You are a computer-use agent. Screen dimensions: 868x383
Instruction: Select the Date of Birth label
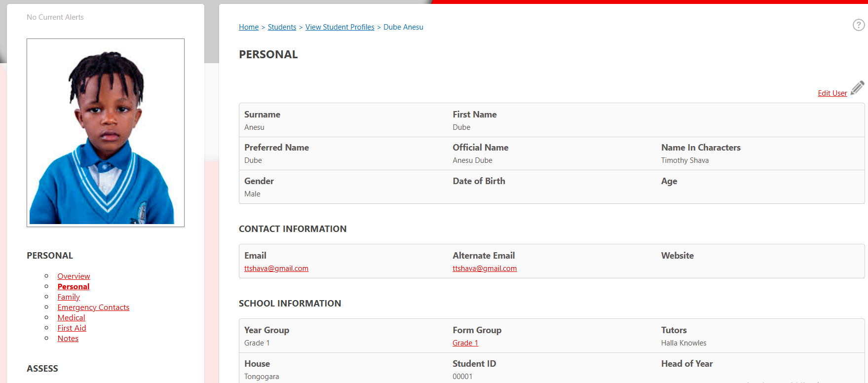tap(479, 181)
